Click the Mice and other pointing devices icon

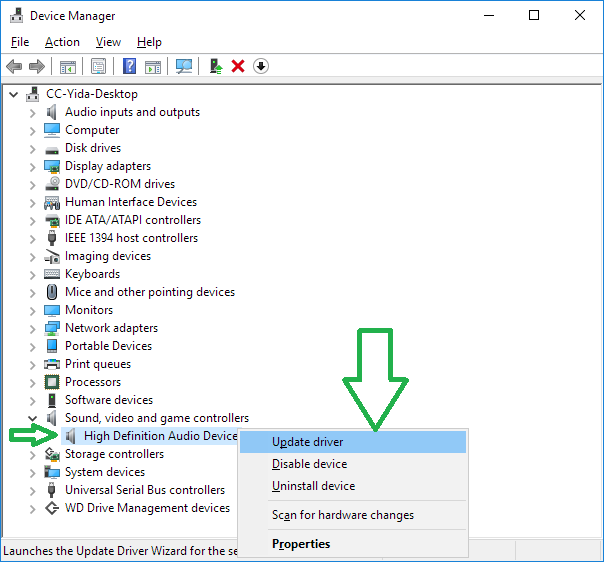click(x=52, y=292)
